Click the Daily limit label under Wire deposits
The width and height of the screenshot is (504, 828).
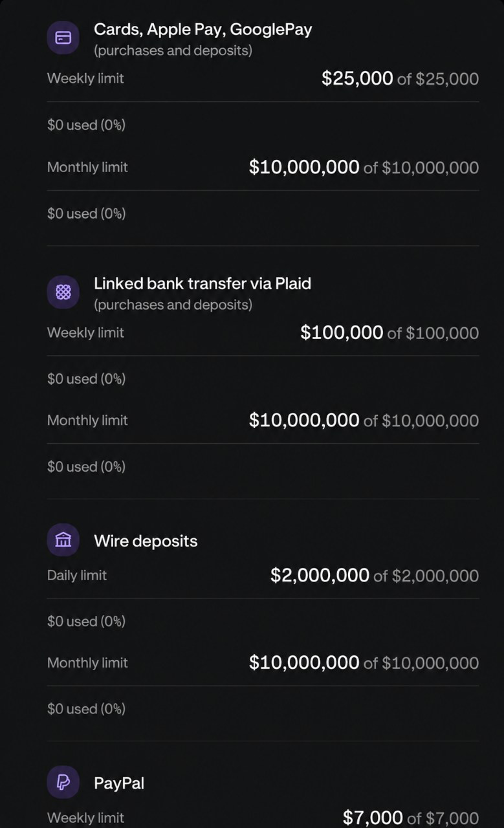77,575
